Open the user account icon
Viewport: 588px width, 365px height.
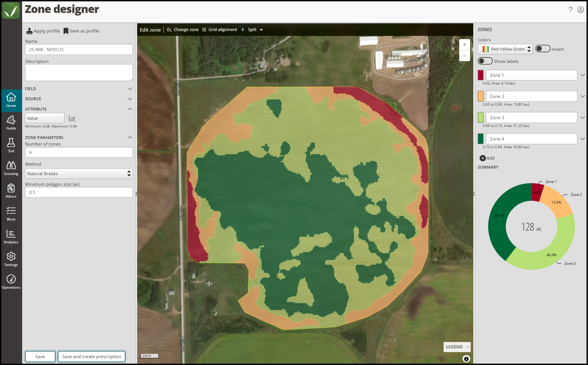pos(581,10)
